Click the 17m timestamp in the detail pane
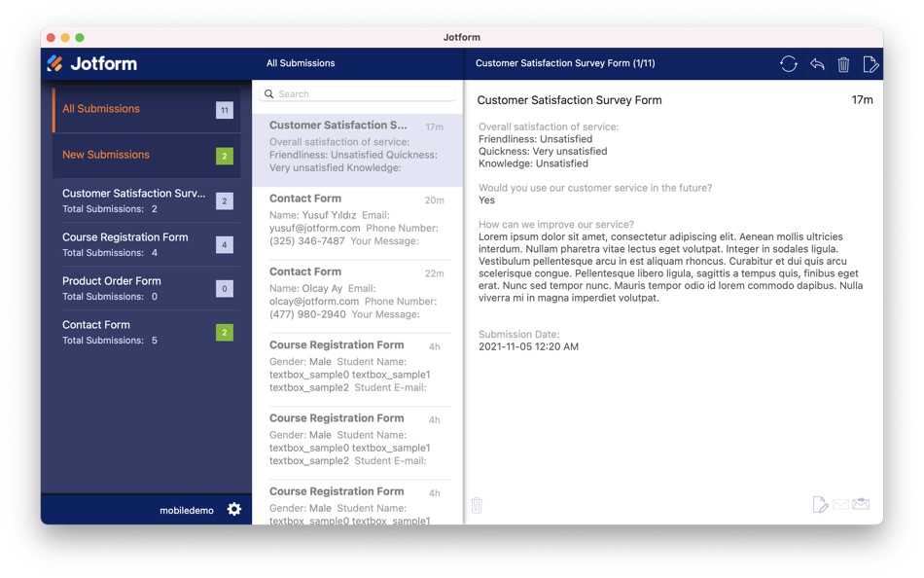Screen dimensions: 924x578 click(x=862, y=99)
